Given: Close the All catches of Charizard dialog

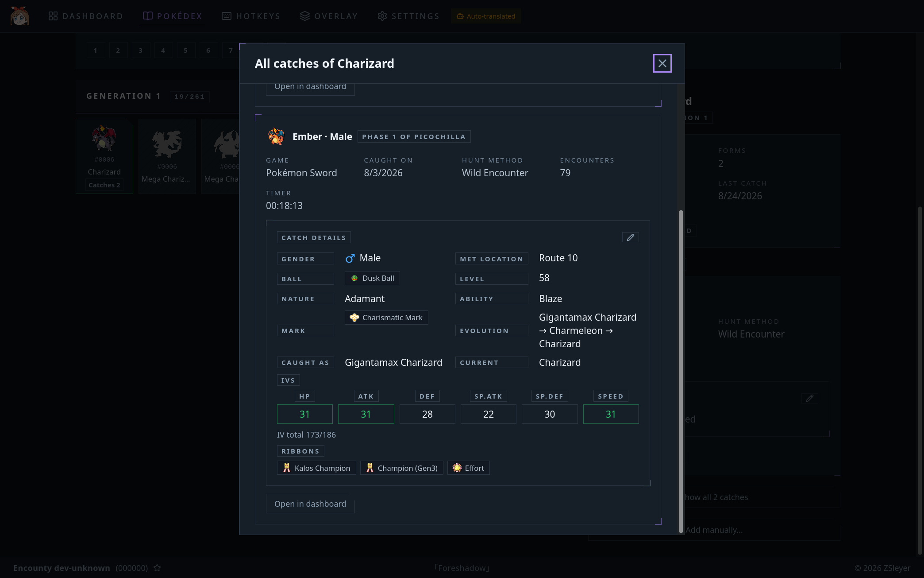Looking at the screenshot, I should pyautogui.click(x=662, y=63).
